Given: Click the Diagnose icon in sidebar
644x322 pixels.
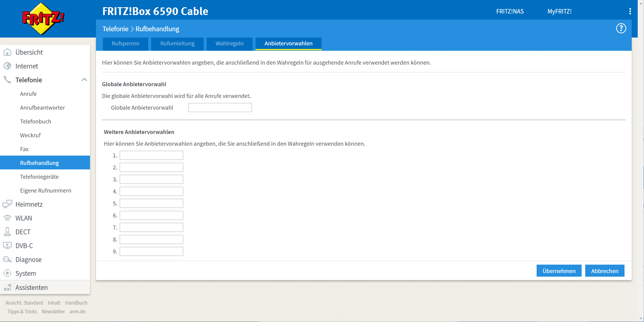Looking at the screenshot, I should pyautogui.click(x=7, y=260).
